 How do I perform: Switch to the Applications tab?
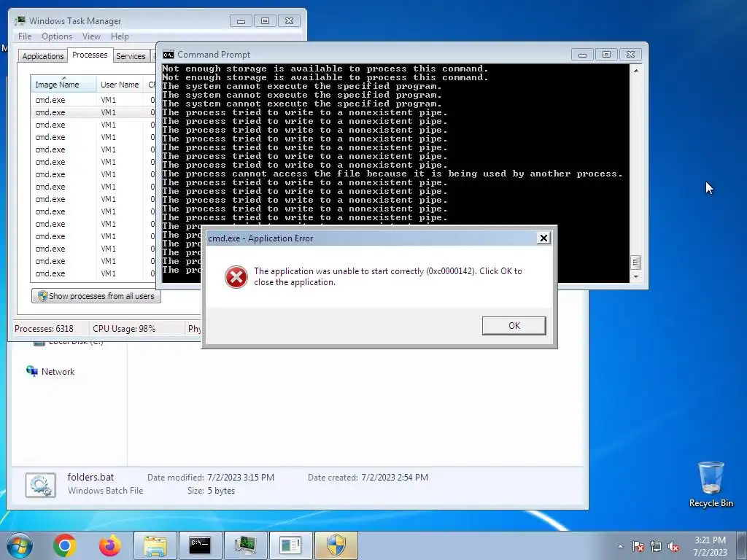pyautogui.click(x=42, y=55)
